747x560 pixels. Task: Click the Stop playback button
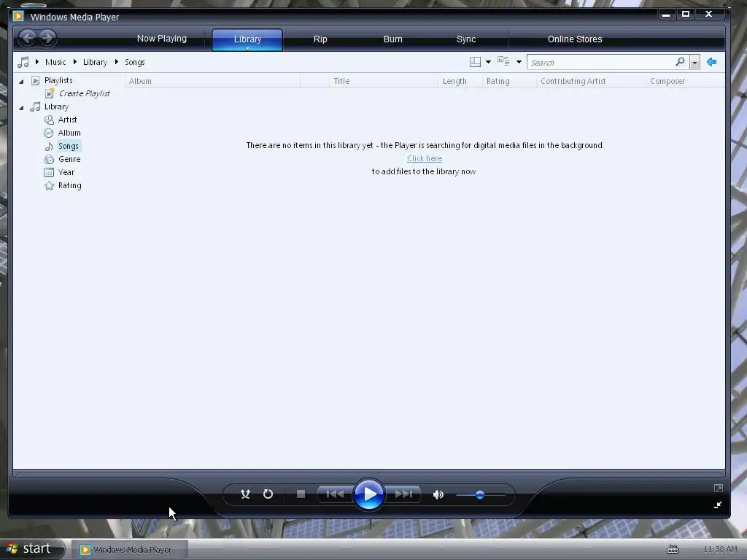[x=301, y=494]
